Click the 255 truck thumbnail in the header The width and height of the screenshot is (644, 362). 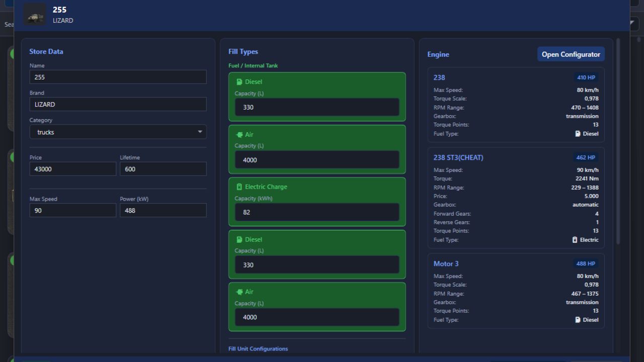[35, 15]
